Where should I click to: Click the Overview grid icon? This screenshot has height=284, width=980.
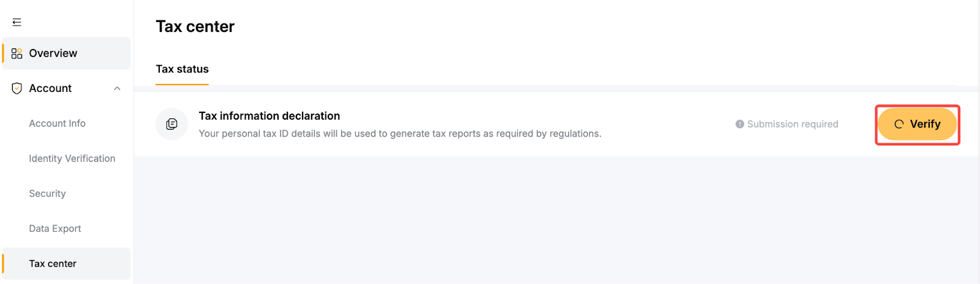click(x=17, y=53)
